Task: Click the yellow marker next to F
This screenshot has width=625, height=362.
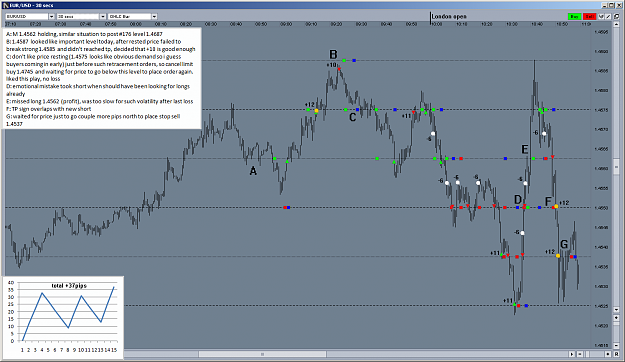Action: [556, 206]
